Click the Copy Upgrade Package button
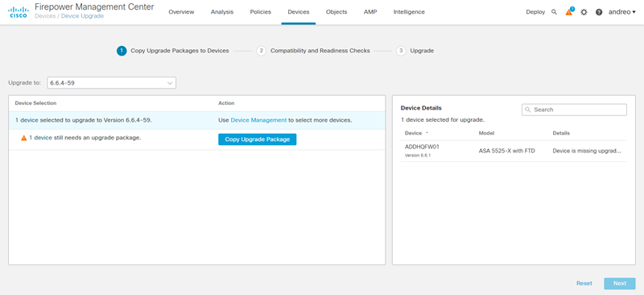The width and height of the screenshot is (644, 295). point(257,139)
